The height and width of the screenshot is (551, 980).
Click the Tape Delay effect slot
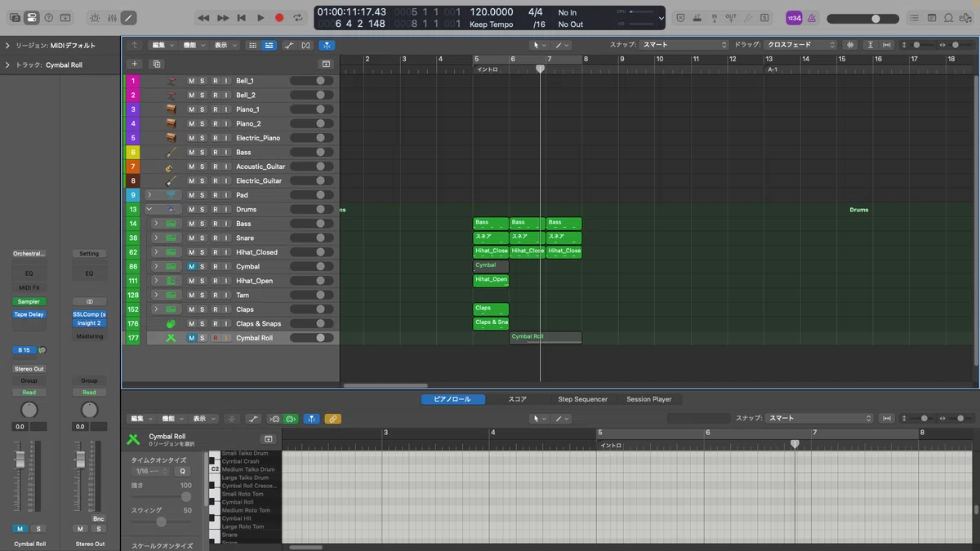[x=29, y=314]
